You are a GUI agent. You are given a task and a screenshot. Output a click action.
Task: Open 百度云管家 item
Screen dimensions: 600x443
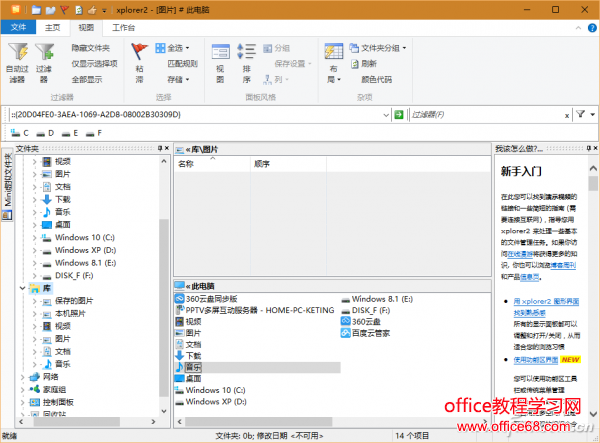click(365, 333)
